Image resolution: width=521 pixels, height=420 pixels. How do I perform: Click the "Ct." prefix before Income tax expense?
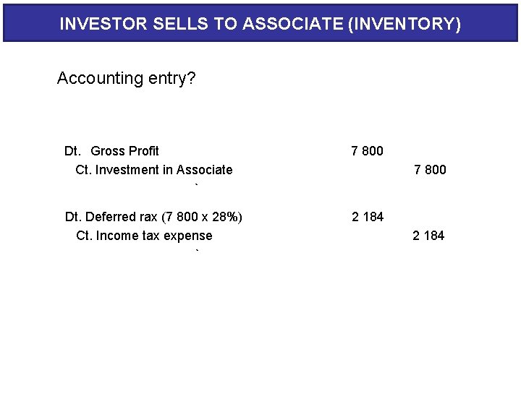coord(85,236)
